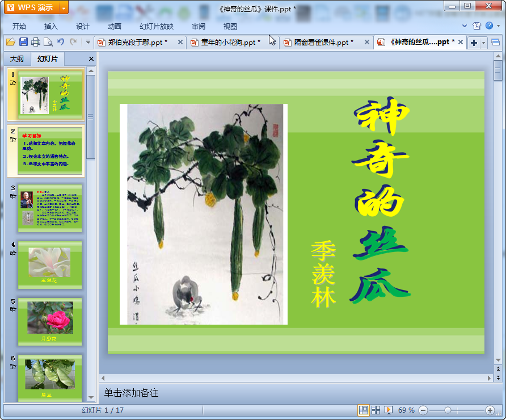Zoom out with the minus button

click(x=423, y=410)
